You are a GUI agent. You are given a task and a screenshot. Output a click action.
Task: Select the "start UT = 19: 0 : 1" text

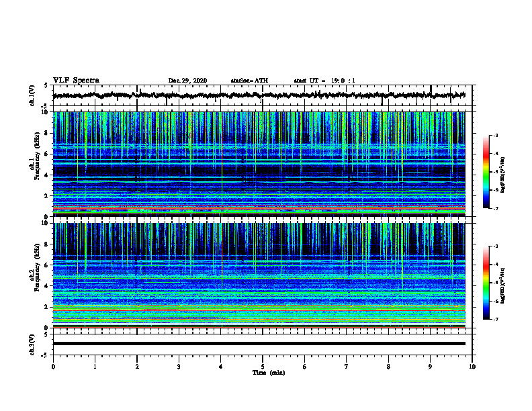coord(324,81)
